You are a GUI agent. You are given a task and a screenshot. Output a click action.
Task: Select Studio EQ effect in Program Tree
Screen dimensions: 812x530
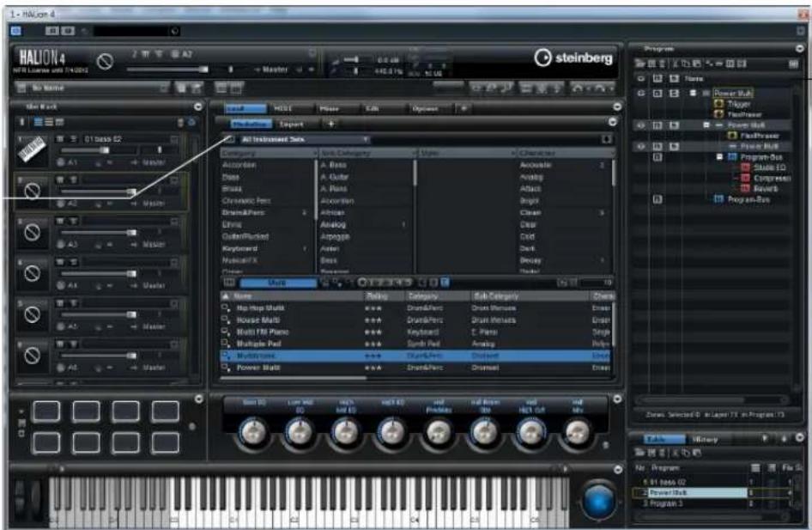click(x=769, y=168)
